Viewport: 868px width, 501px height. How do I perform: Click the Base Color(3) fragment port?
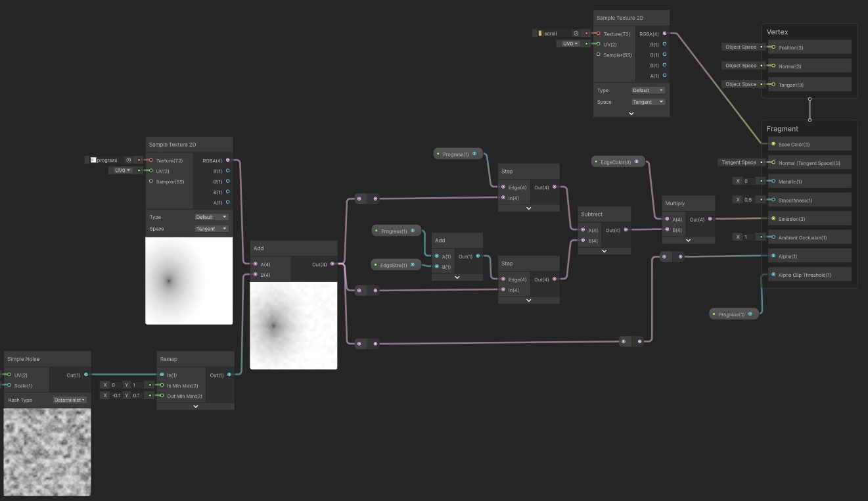click(773, 144)
